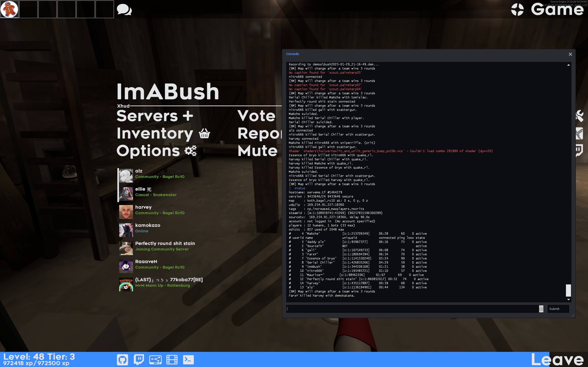Click the console scrollbar thumb
This screenshot has height=367, width=588.
tap(568, 290)
